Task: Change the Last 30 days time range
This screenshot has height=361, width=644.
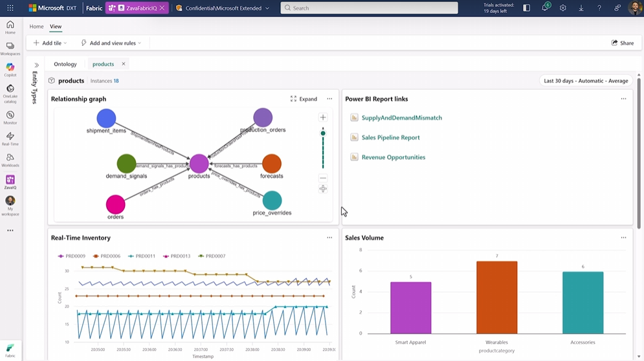Action: 586,80
